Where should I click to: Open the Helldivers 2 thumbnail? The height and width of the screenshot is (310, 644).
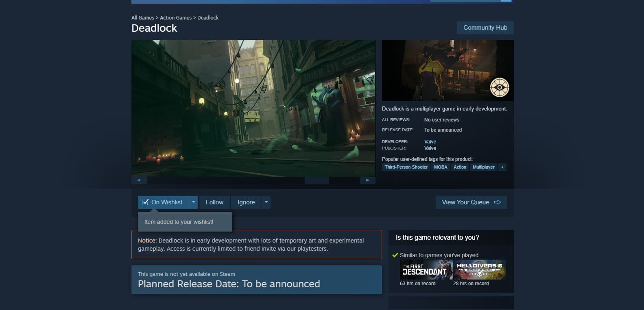(480, 270)
